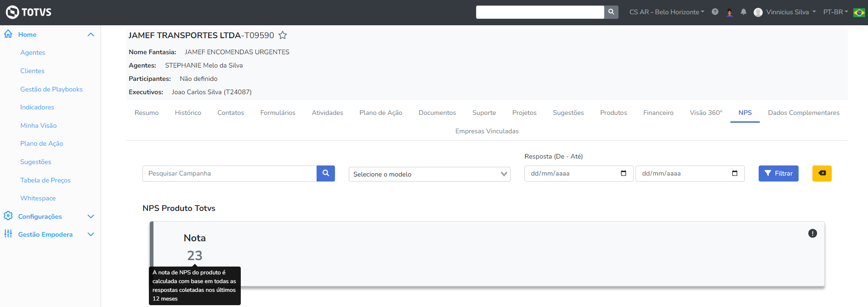Image resolution: width=868 pixels, height=307 pixels.
Task: Open the end date calendar picker
Action: (x=735, y=173)
